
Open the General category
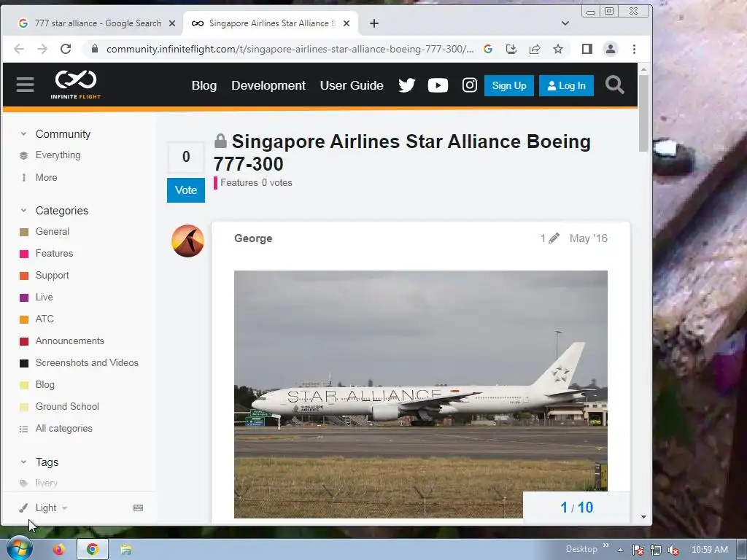[x=53, y=231]
